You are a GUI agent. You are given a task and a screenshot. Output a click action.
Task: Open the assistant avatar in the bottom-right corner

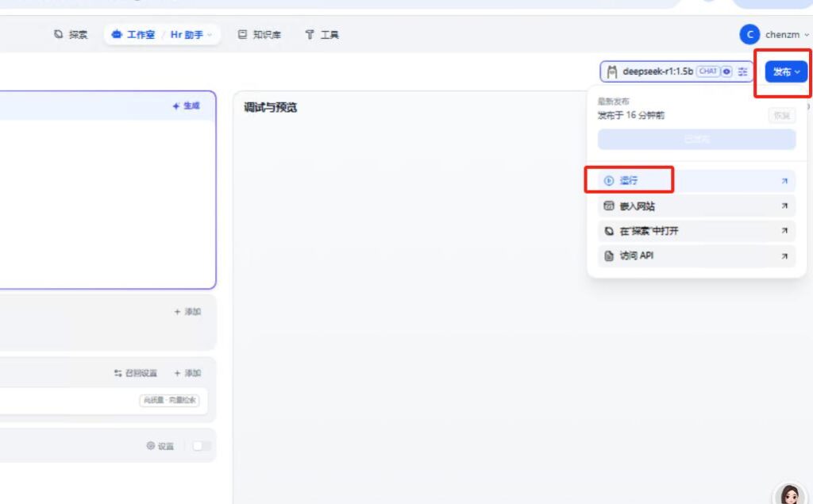tap(789, 494)
